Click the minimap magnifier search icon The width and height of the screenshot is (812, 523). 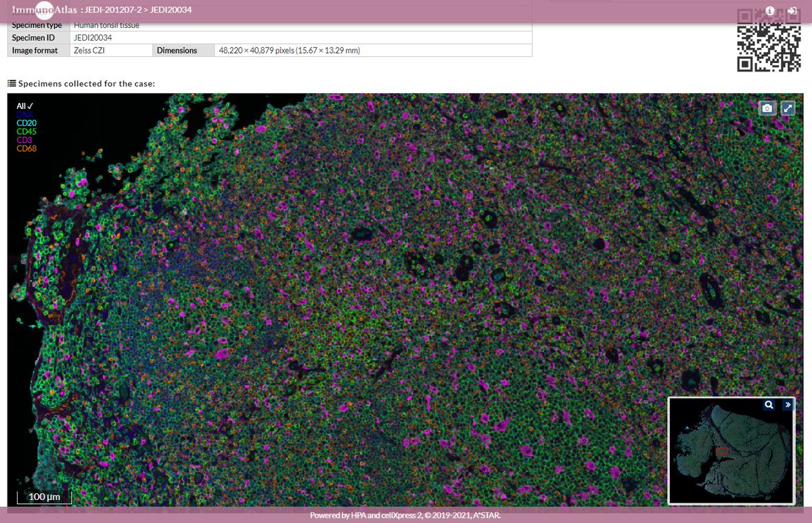click(769, 405)
